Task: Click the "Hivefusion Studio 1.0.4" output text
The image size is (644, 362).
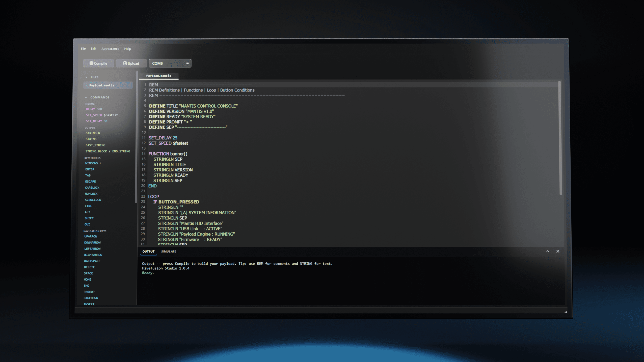Action: 166,268
